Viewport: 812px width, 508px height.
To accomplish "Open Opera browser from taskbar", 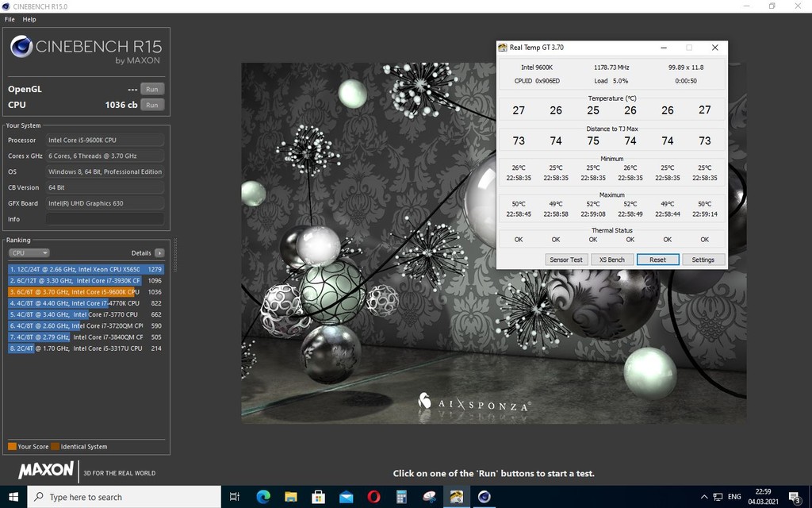I will pos(373,498).
